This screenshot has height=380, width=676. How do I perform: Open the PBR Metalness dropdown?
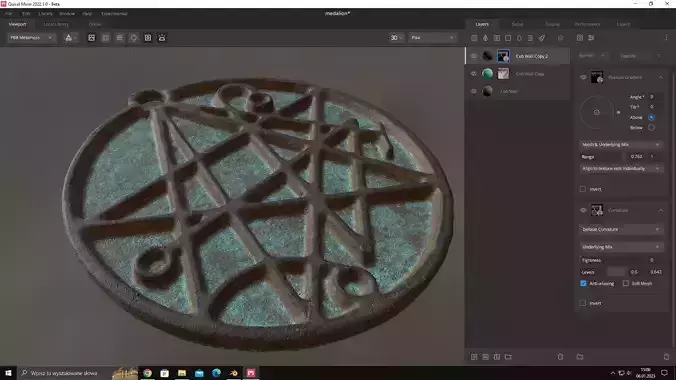point(31,38)
